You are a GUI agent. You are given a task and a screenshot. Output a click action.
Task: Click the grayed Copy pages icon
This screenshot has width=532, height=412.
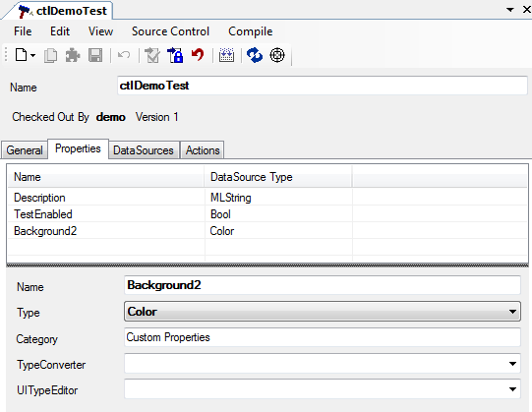(x=50, y=55)
